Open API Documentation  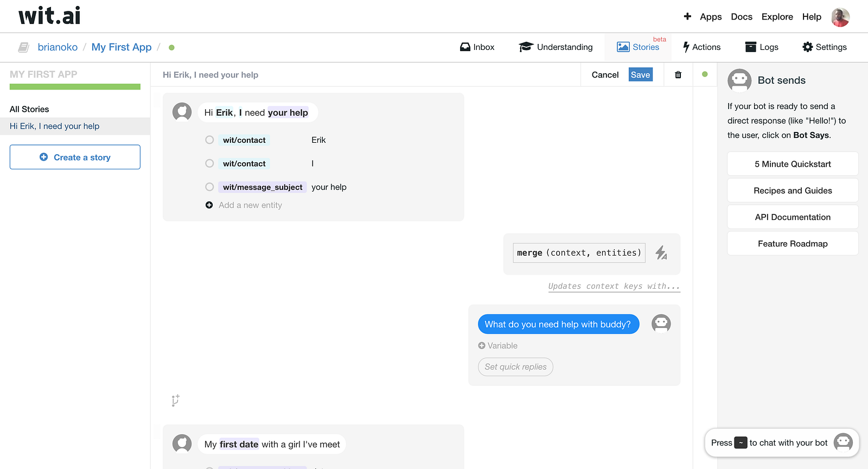point(793,217)
